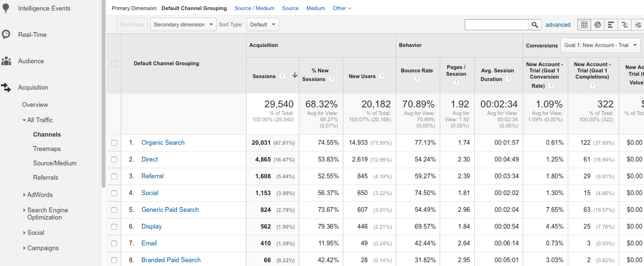Open the Generic Paid Search channel link
This screenshot has width=644, height=266.
pyautogui.click(x=170, y=210)
